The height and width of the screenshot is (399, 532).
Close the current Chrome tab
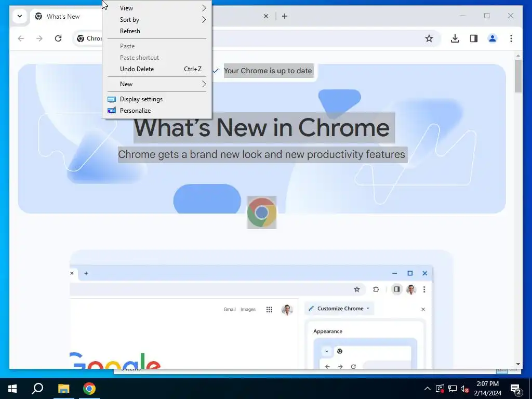click(x=266, y=16)
